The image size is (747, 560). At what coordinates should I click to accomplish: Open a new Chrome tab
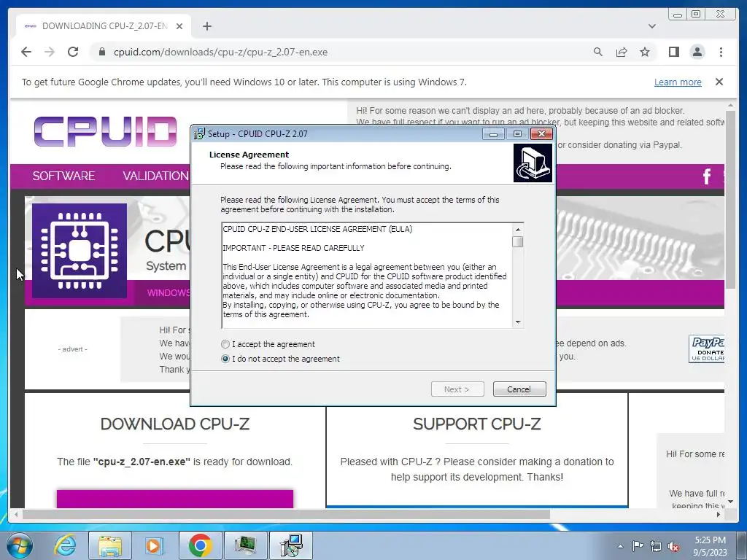[x=206, y=26]
